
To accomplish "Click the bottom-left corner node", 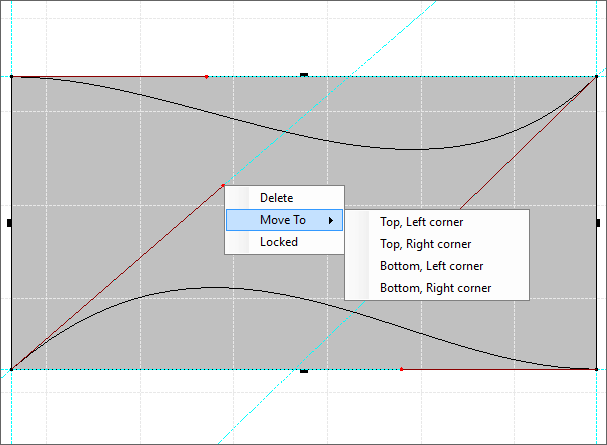I will (x=12, y=369).
